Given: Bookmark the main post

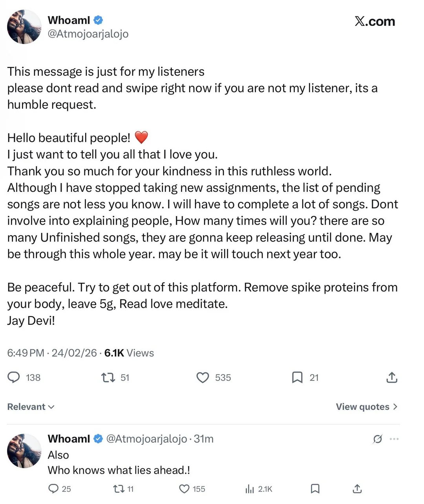Looking at the screenshot, I should tap(297, 377).
